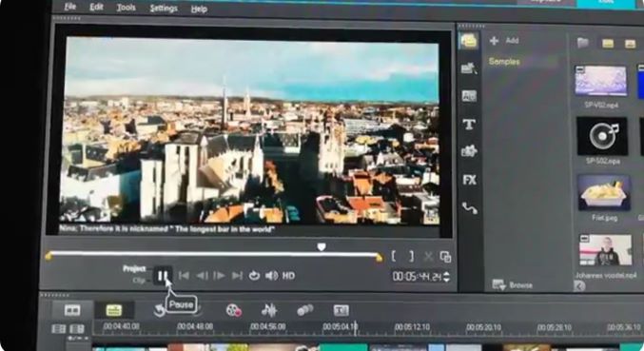The height and width of the screenshot is (351, 644).
Task: Click the Record/Capture option film reel icon
Action: tap(233, 310)
